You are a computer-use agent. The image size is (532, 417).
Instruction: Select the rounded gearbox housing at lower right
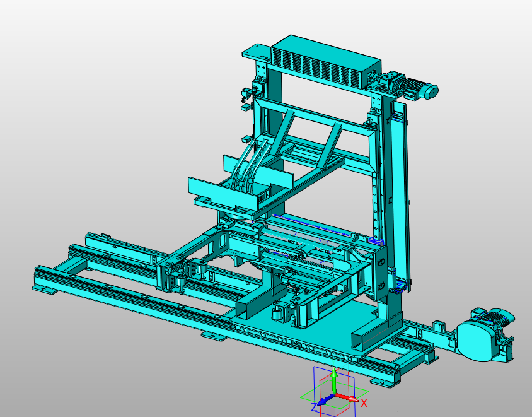coord(477,341)
